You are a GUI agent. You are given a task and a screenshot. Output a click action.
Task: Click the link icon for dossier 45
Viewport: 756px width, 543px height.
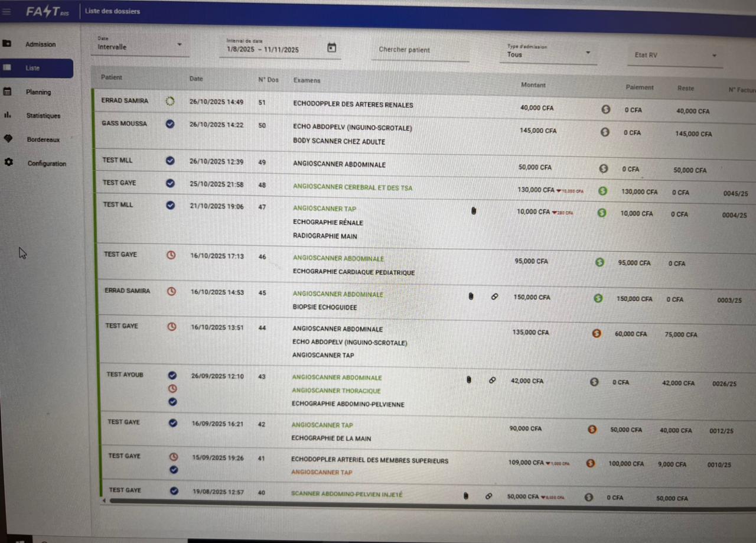(494, 297)
